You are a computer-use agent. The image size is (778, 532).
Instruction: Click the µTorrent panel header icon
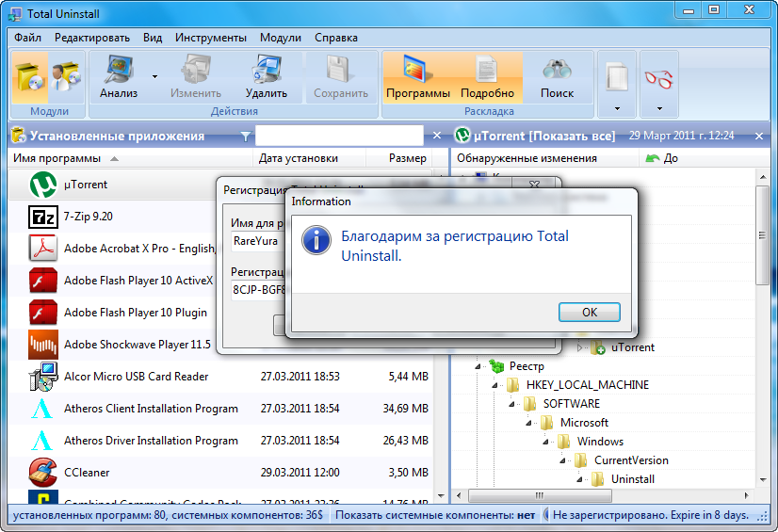[x=462, y=135]
